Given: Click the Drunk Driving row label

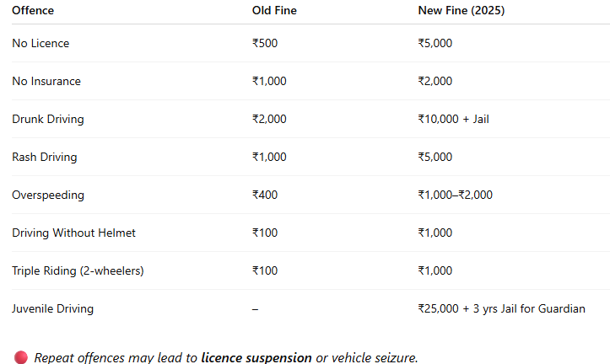Looking at the screenshot, I should coord(48,120).
